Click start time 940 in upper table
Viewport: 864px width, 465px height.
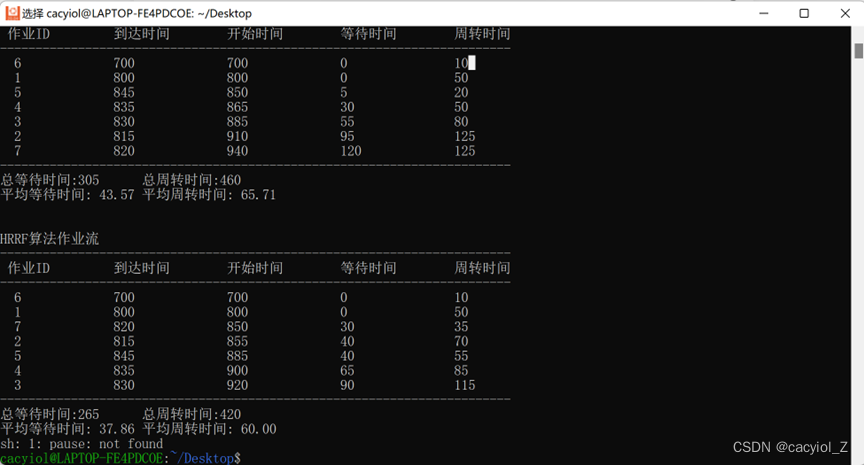(x=237, y=151)
